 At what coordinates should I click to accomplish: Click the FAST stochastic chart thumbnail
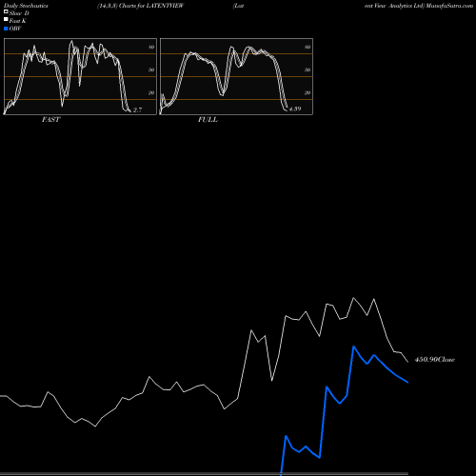80,76
